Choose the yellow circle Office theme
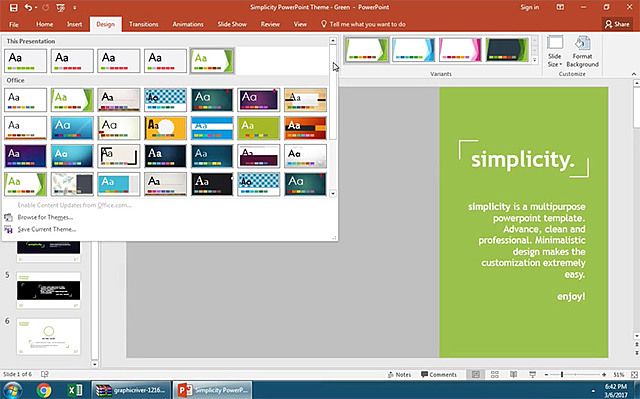 pos(165,128)
